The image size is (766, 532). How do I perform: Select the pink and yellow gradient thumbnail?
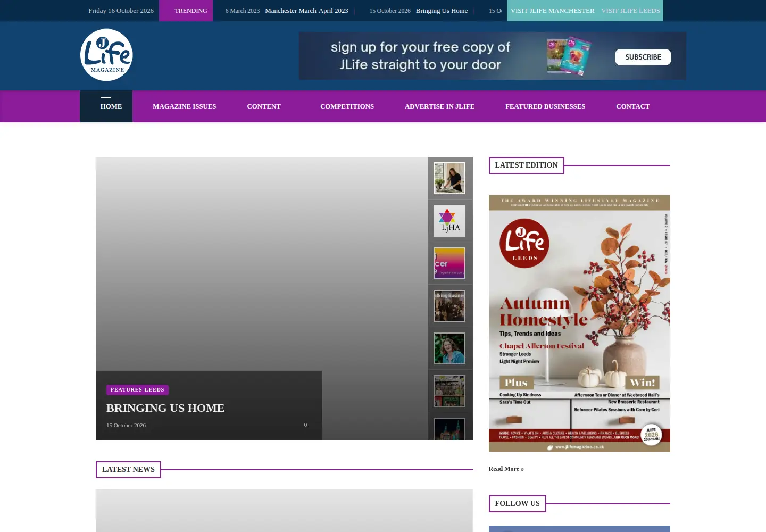point(449,263)
